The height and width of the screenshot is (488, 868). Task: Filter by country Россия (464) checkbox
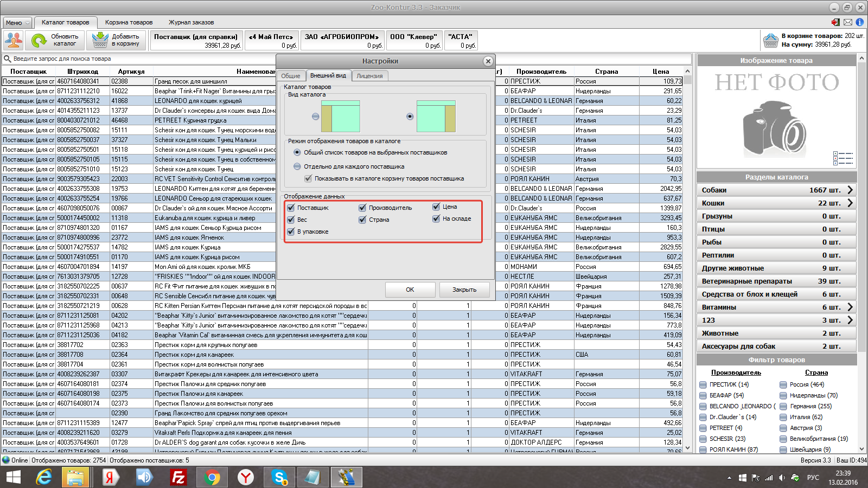pos(783,384)
